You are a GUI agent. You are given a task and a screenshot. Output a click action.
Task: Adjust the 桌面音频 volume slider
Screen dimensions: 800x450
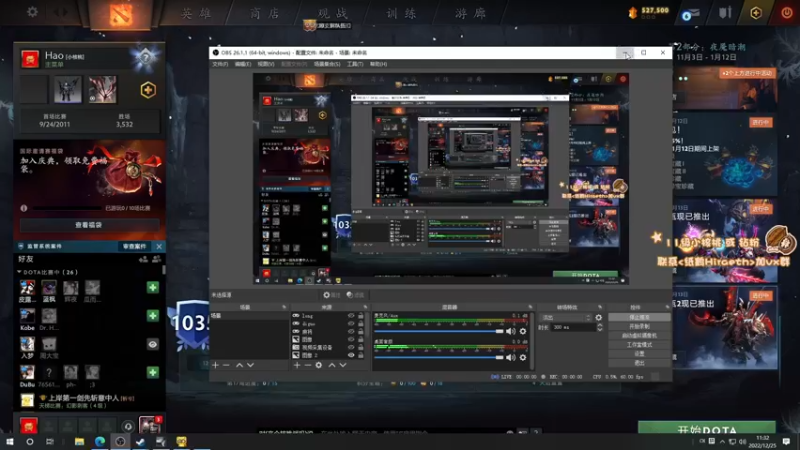tap(439, 358)
